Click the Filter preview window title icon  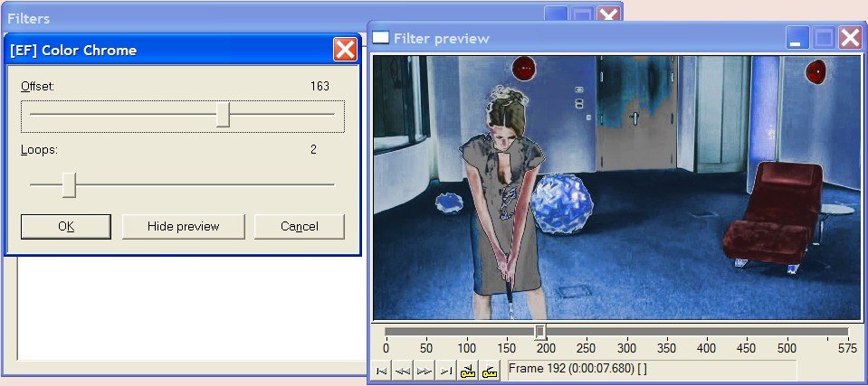(x=380, y=38)
